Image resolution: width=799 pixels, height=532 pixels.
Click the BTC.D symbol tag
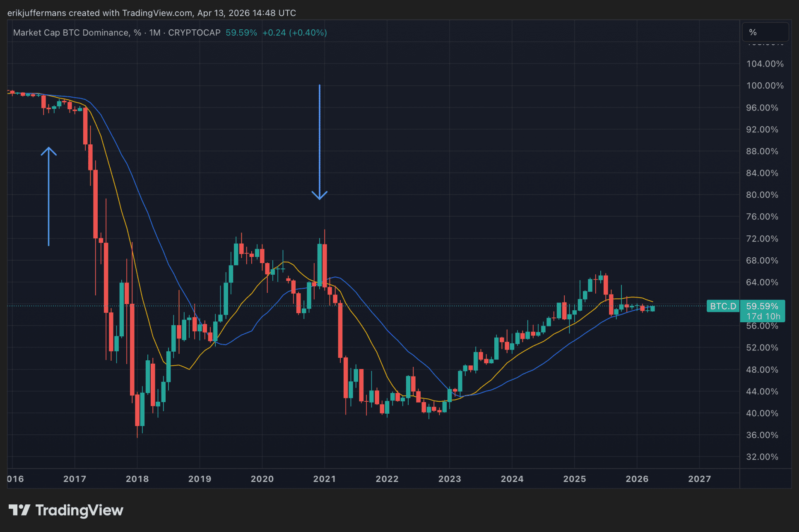click(x=723, y=306)
